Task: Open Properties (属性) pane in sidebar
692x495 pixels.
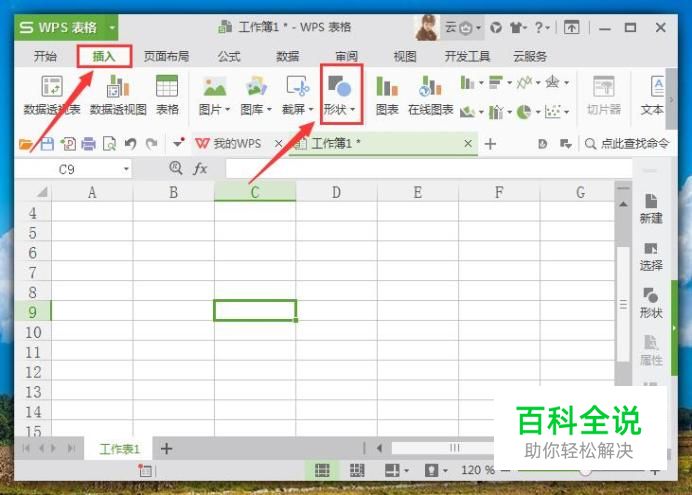Action: click(651, 351)
